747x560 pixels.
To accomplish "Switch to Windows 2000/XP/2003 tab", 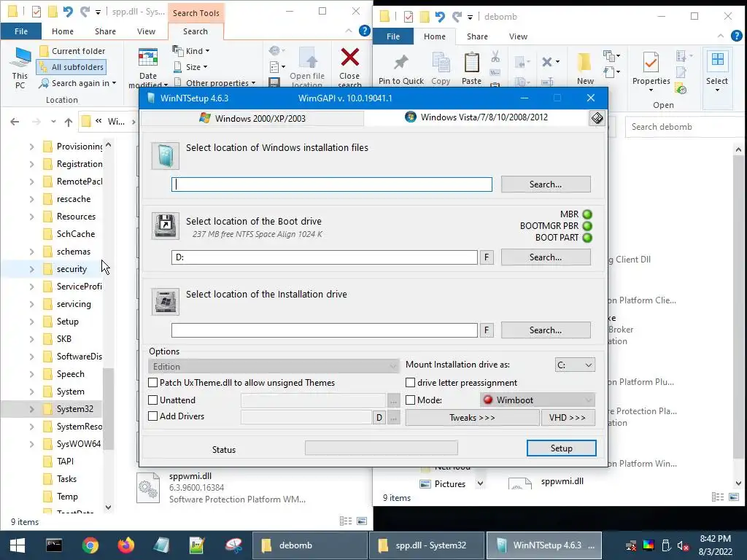I will tap(252, 118).
